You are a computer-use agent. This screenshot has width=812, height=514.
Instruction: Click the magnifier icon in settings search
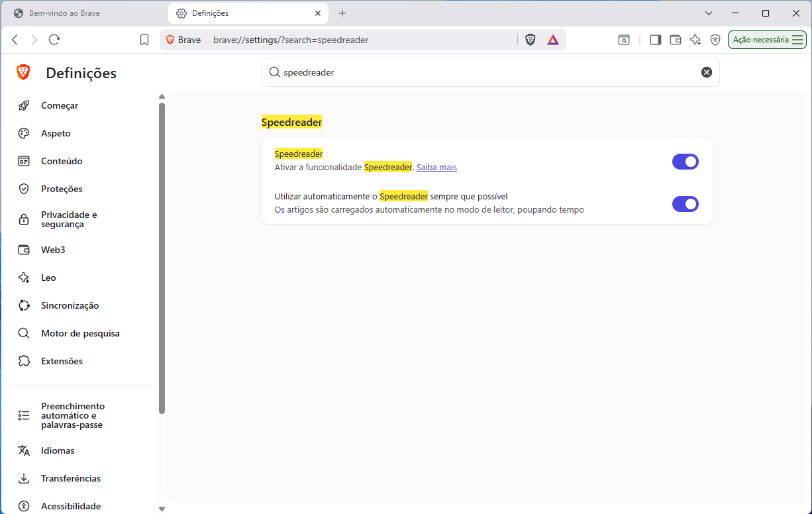pyautogui.click(x=274, y=72)
